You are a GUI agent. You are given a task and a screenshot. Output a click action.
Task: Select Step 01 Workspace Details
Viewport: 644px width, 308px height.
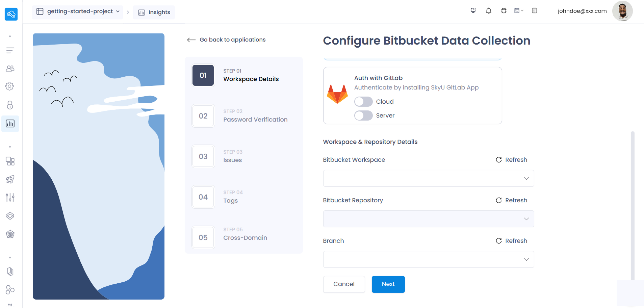tap(244, 75)
